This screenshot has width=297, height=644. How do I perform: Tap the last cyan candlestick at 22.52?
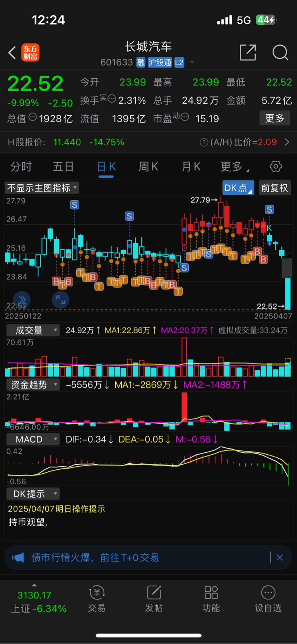click(288, 294)
